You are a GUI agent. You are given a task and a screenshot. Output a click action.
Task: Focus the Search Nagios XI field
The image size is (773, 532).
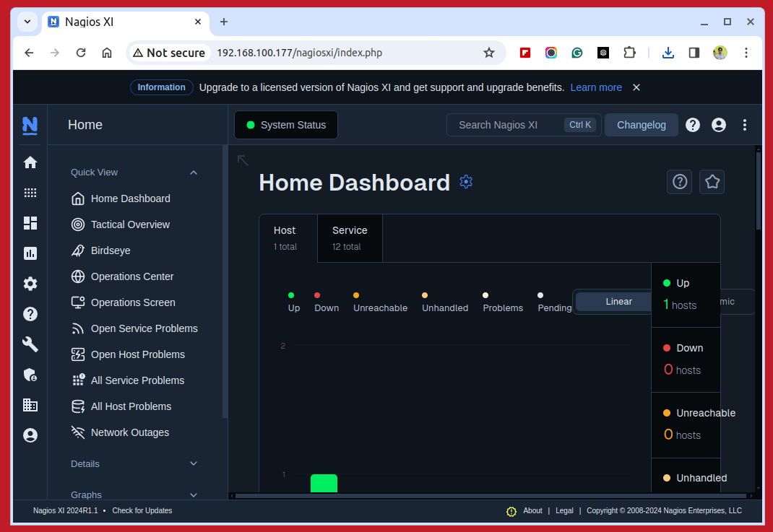506,125
